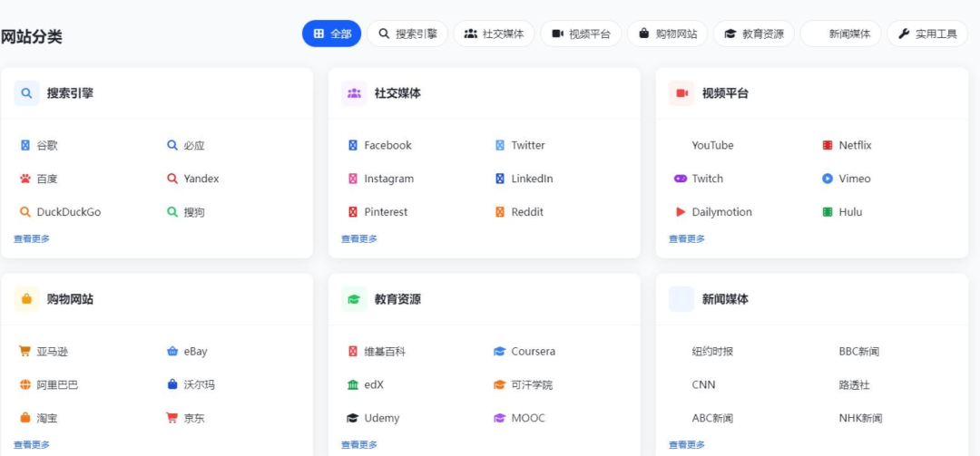The height and width of the screenshot is (456, 980).
Task: Open the NHK新闻 link
Action: coord(860,418)
